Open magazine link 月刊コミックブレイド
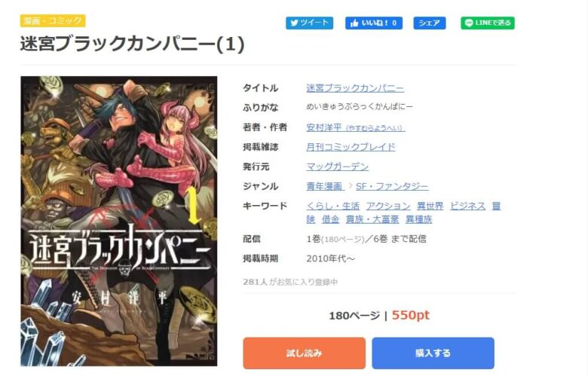Image resolution: width=588 pixels, height=376 pixels. [351, 147]
